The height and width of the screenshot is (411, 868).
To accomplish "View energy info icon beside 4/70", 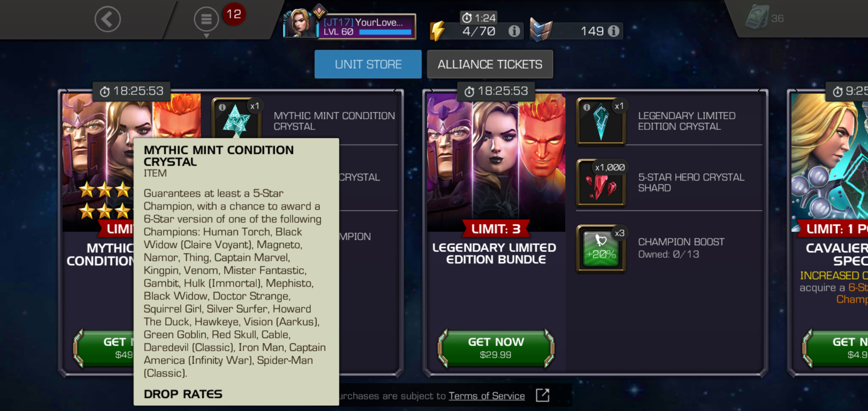I will (x=514, y=31).
